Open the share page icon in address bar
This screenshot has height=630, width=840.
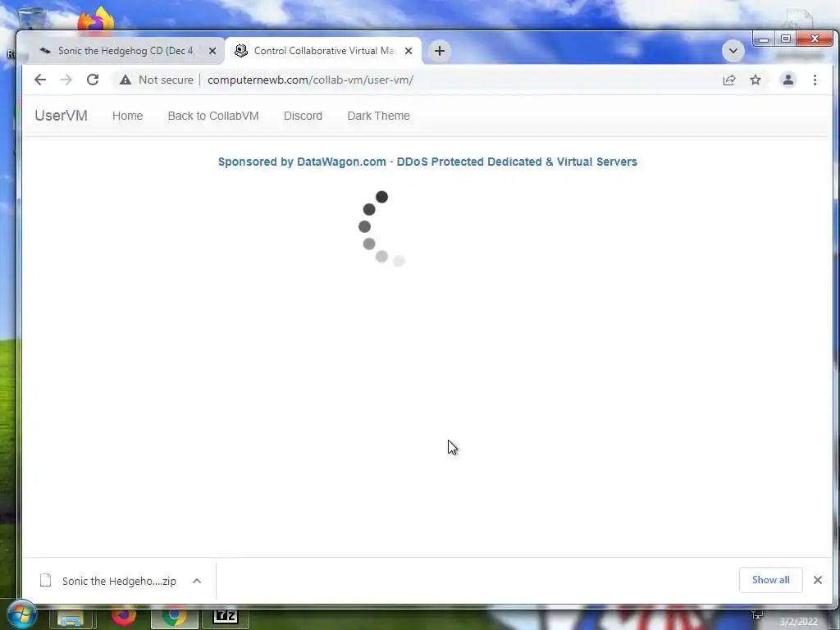pyautogui.click(x=729, y=80)
